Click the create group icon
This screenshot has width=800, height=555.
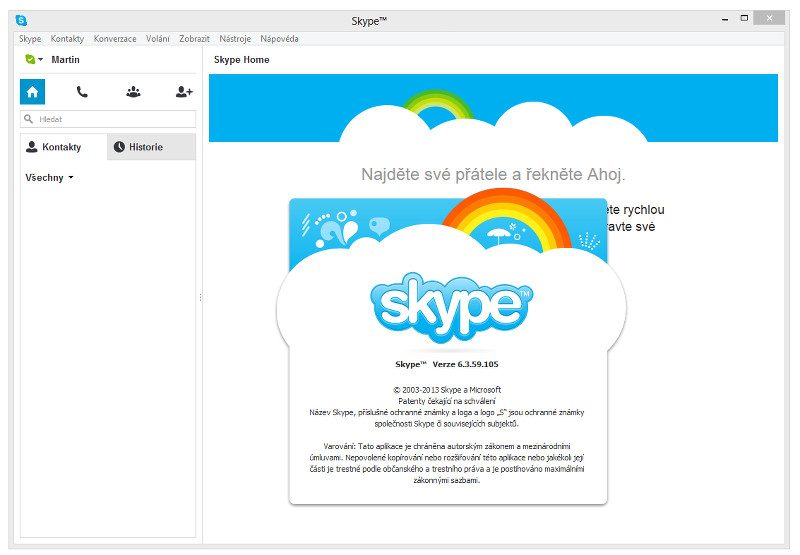coord(133,92)
